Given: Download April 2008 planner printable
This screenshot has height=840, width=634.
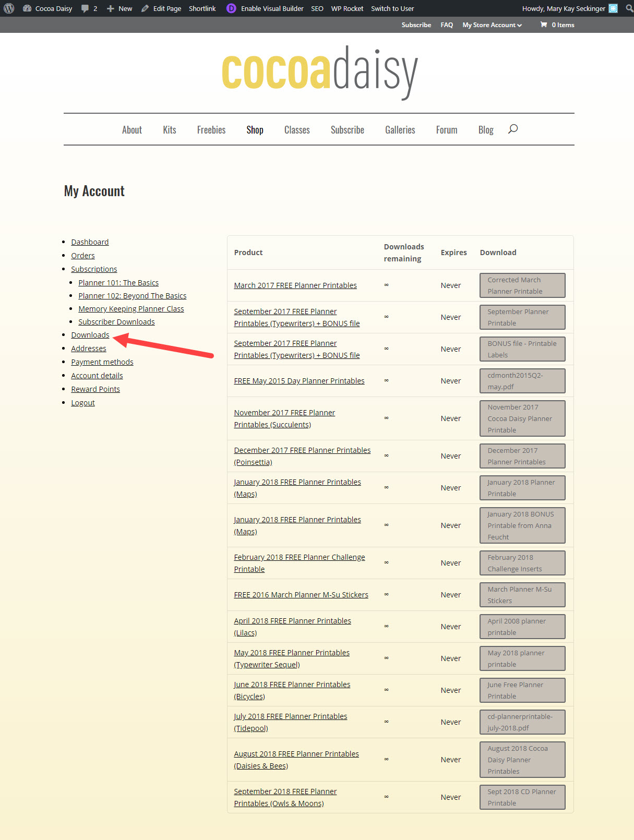Looking at the screenshot, I should tap(522, 627).
